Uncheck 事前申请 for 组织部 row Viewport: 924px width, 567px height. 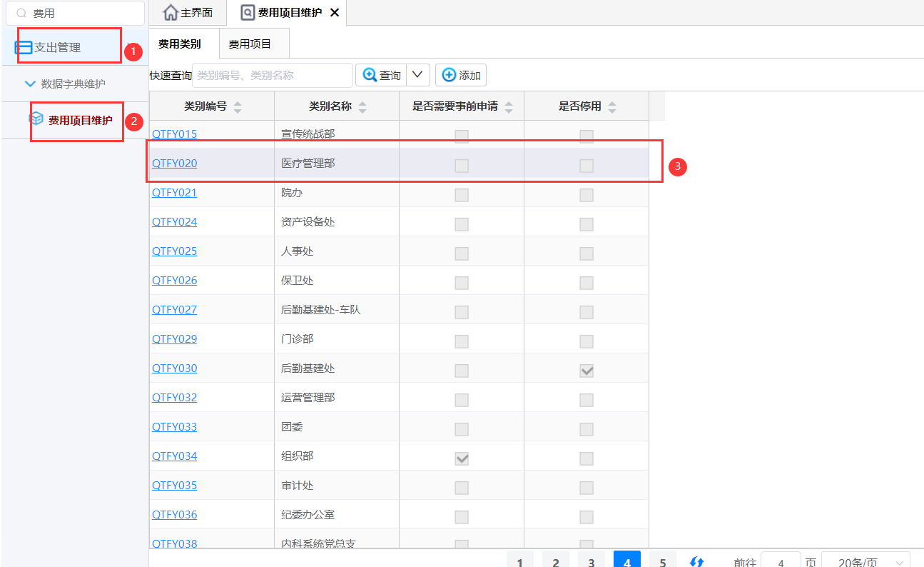[x=462, y=458]
